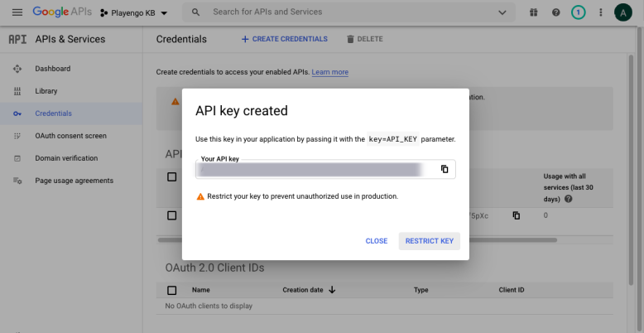Open Library in the sidebar

coord(46,91)
